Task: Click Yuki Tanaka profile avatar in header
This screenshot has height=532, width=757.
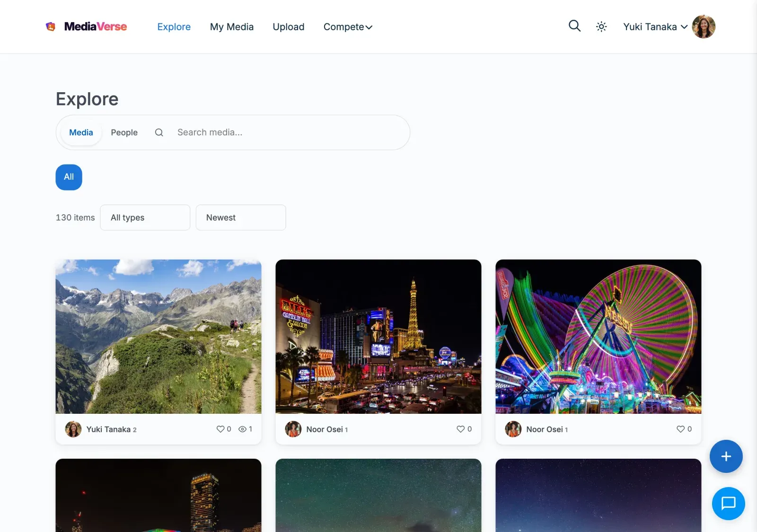Action: point(704,26)
